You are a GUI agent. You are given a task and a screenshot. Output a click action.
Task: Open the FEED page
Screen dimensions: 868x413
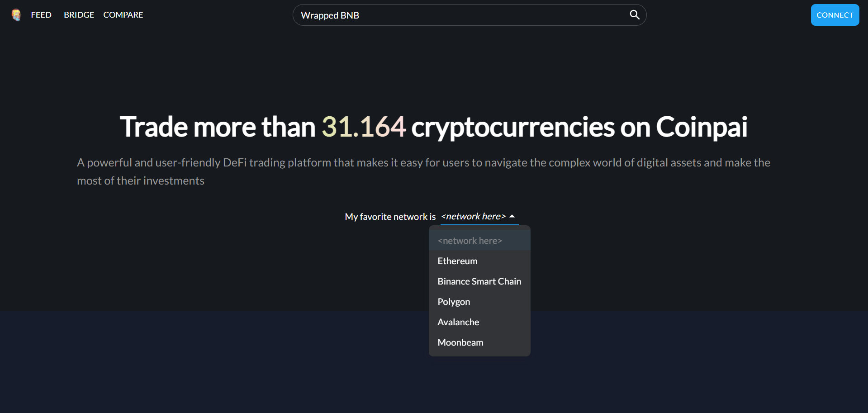41,15
